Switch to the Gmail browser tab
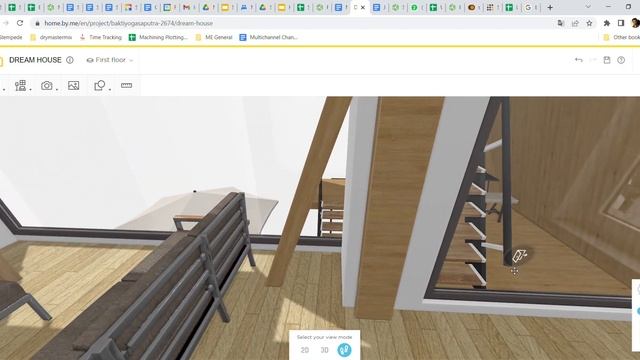640x360 pixels. [x=187, y=7]
